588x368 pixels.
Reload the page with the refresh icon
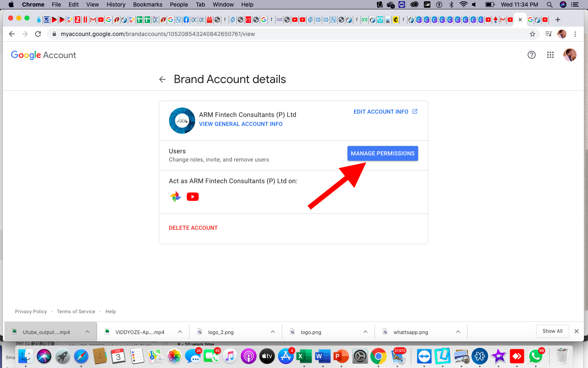pos(38,34)
